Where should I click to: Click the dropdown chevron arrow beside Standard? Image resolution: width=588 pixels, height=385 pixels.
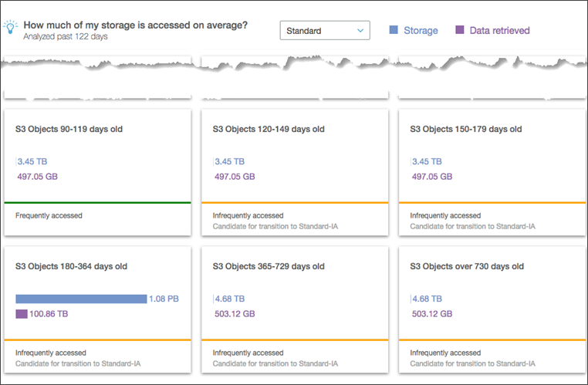click(360, 31)
